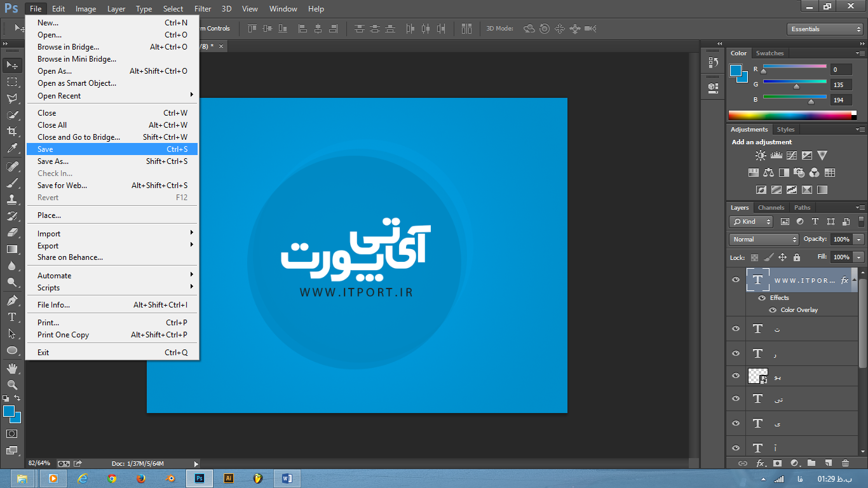868x488 pixels.
Task: Add a layer mask from Layers panel
Action: click(x=776, y=464)
